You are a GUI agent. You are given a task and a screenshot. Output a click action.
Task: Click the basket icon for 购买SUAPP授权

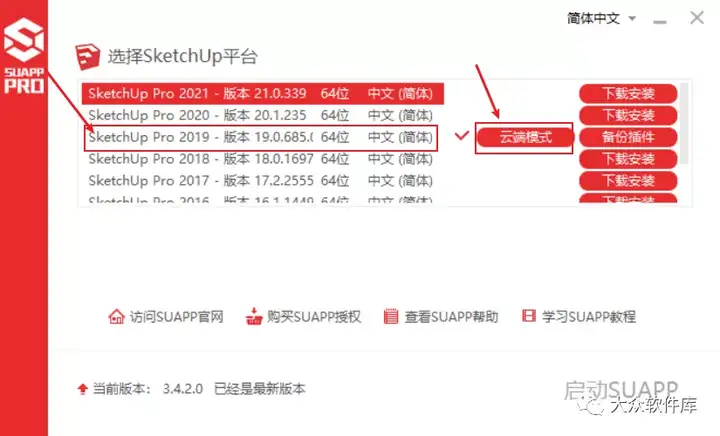[x=254, y=316]
